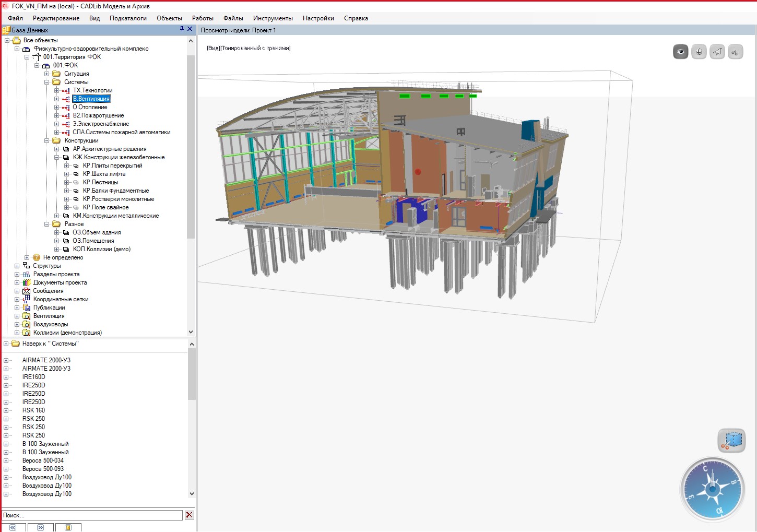The height and width of the screenshot is (532, 757).
Task: Click the double right arrow button
Action: pos(41,527)
